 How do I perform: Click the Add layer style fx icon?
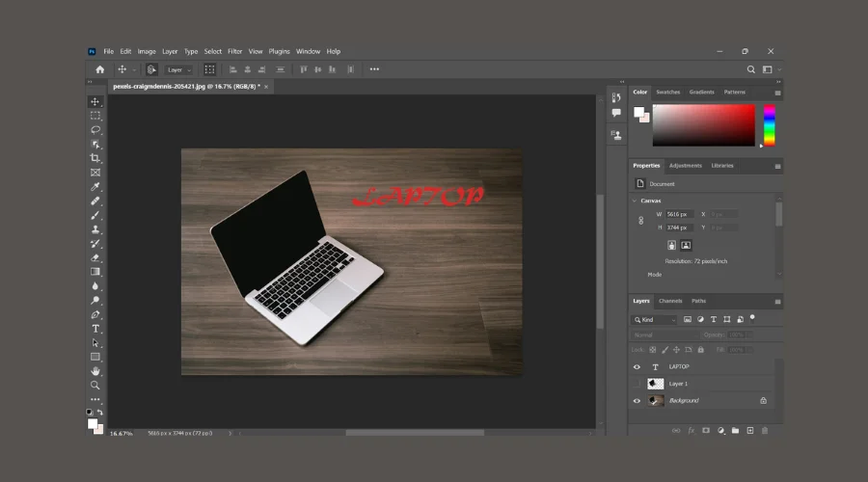pyautogui.click(x=691, y=431)
